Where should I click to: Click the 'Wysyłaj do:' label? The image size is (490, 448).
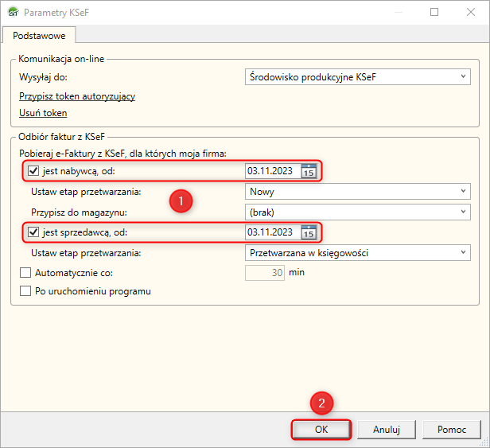[43, 77]
